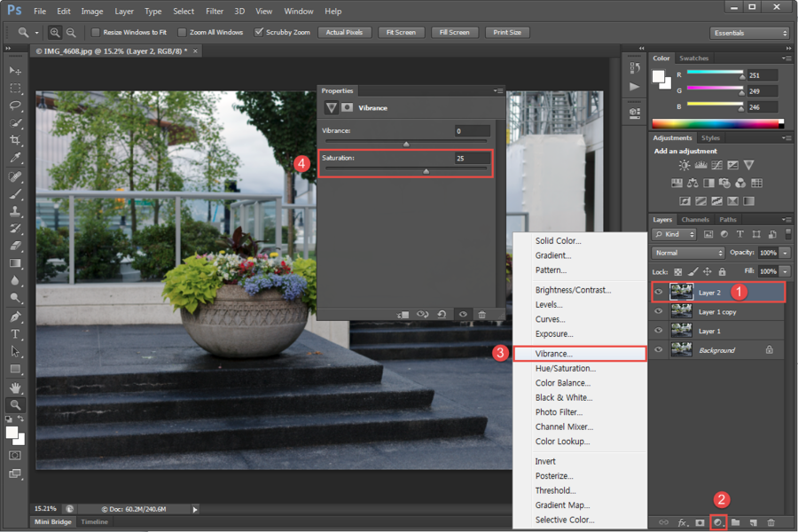Select the Layer 1 copy thumbnail
This screenshot has height=532, width=798.
pos(682,311)
